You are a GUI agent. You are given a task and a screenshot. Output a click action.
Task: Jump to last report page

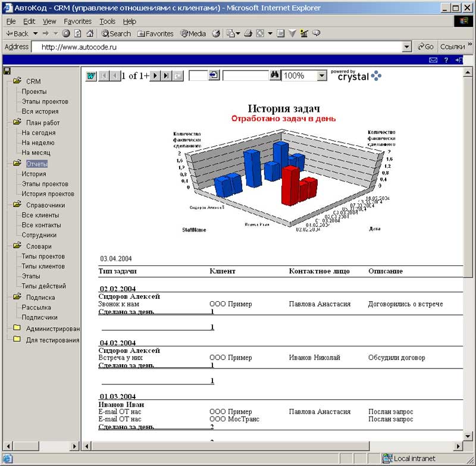pyautogui.click(x=166, y=76)
